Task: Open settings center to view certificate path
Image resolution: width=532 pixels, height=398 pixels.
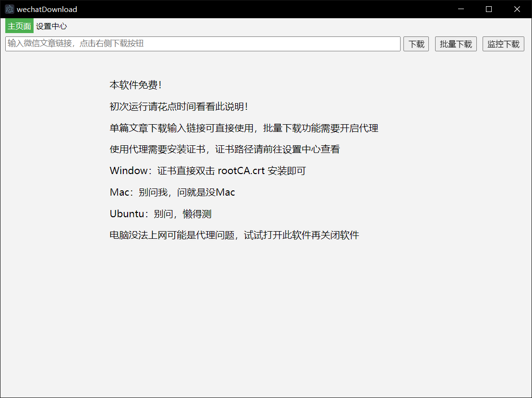Action: coord(51,26)
